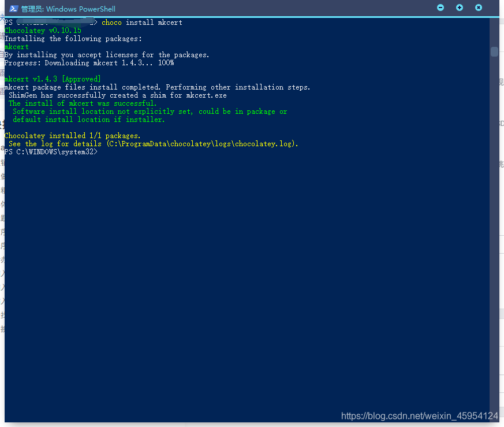Click the "Progress: Downloading mkcert" 100% line
Screen dimensions: 504x427
point(89,63)
